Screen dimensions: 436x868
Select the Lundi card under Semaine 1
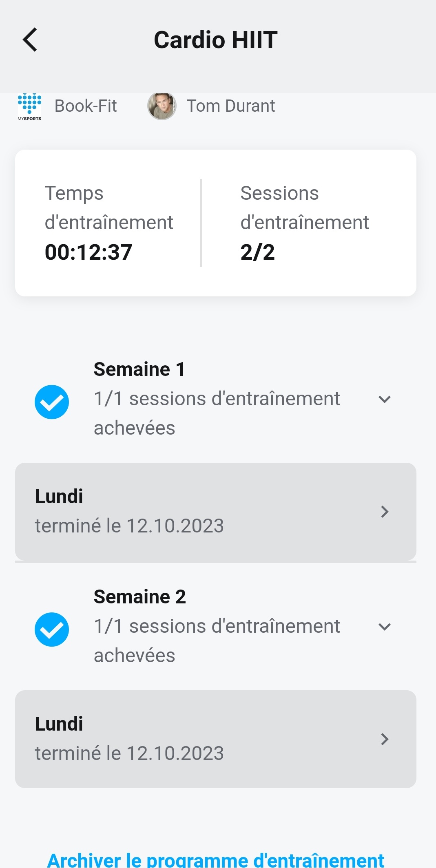216,512
